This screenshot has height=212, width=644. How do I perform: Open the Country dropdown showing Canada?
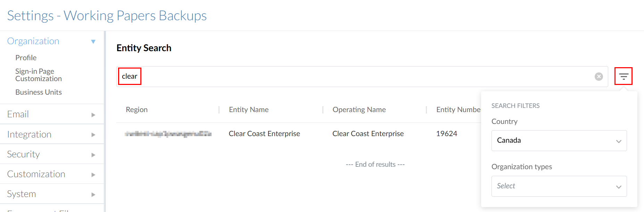click(x=559, y=141)
